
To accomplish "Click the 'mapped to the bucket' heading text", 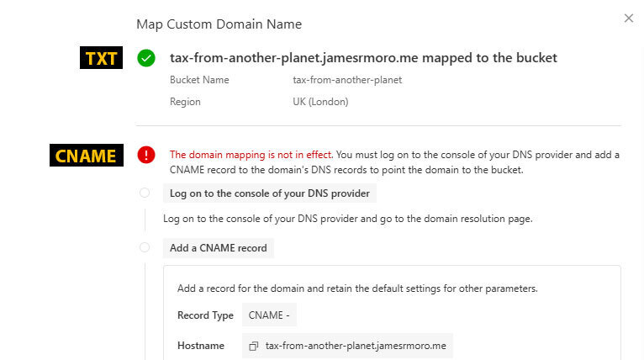I will tap(489, 57).
